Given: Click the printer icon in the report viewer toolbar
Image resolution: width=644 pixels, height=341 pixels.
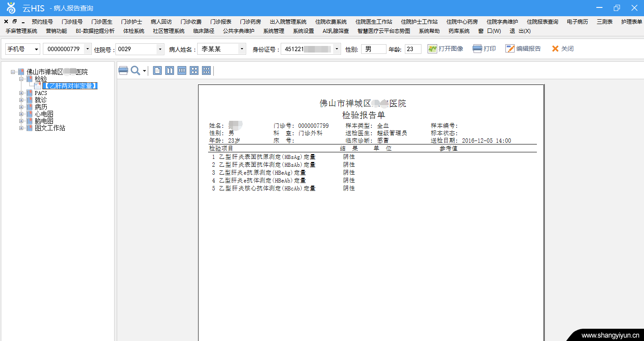Looking at the screenshot, I should click(x=123, y=70).
